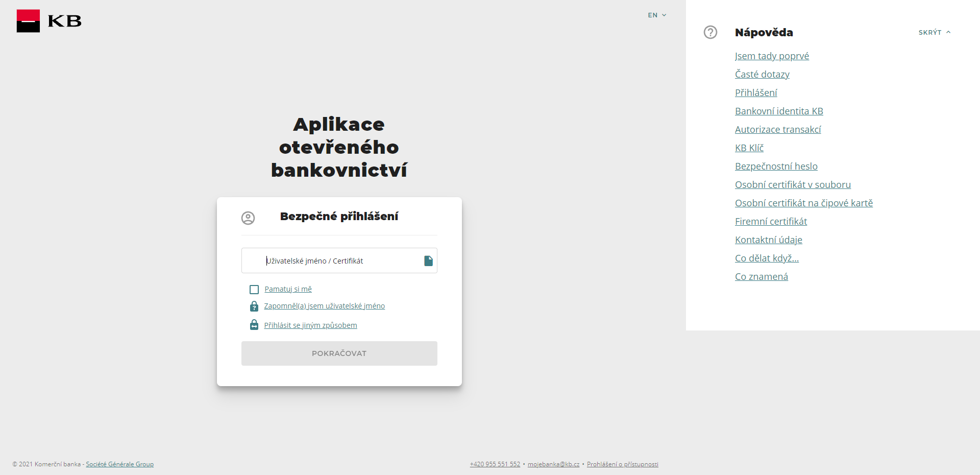Open the Co znamená help link

pos(762,276)
